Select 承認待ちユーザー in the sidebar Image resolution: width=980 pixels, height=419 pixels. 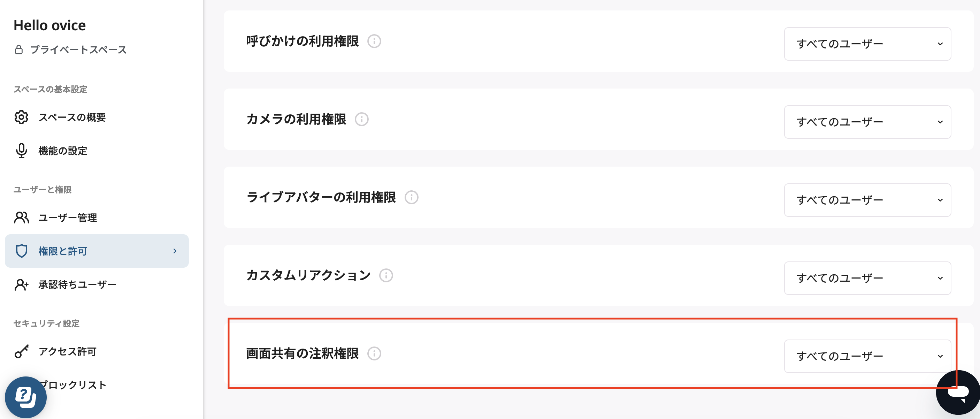(x=77, y=284)
